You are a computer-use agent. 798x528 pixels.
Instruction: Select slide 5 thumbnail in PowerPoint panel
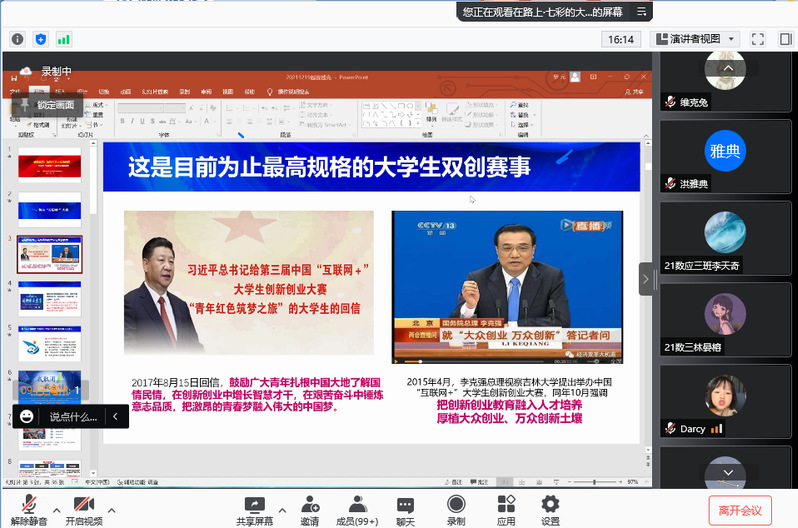(x=49, y=344)
